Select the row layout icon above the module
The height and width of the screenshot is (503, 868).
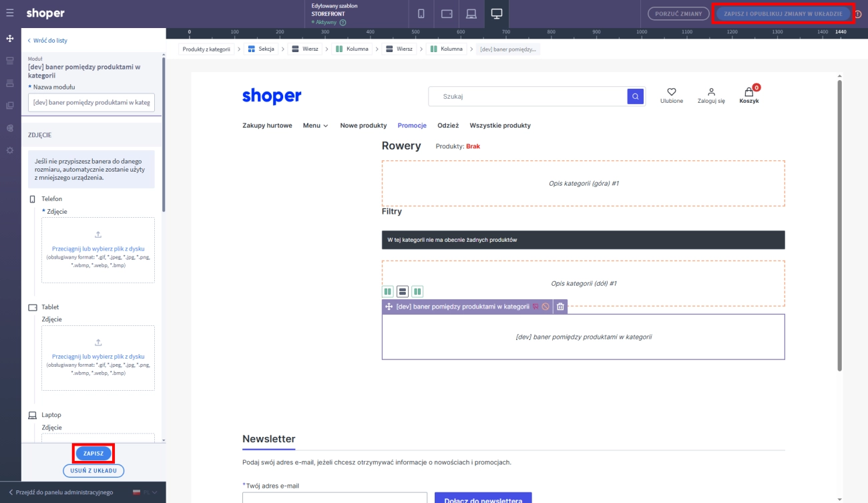(x=403, y=291)
